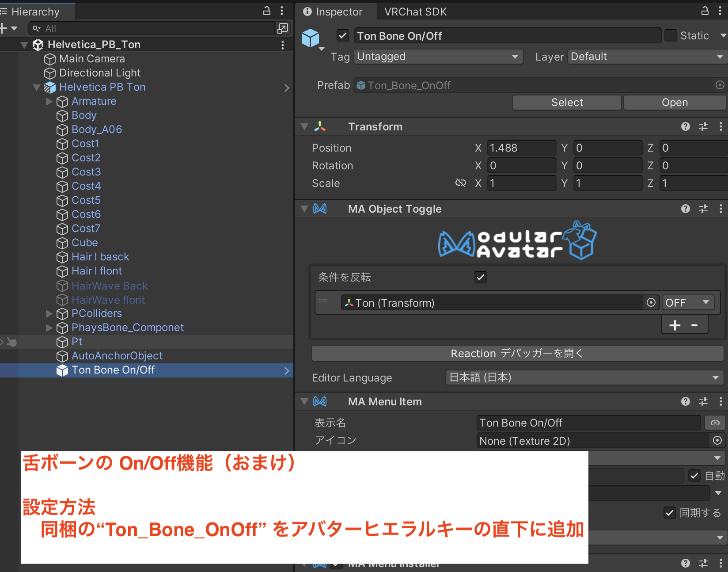This screenshot has height=572, width=728.
Task: Click the presets icon on MA Menu Item
Action: tap(703, 401)
